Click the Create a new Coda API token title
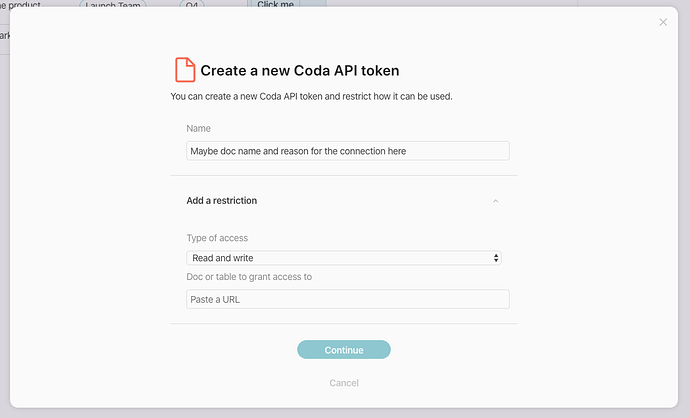The image size is (690, 418). [x=300, y=71]
